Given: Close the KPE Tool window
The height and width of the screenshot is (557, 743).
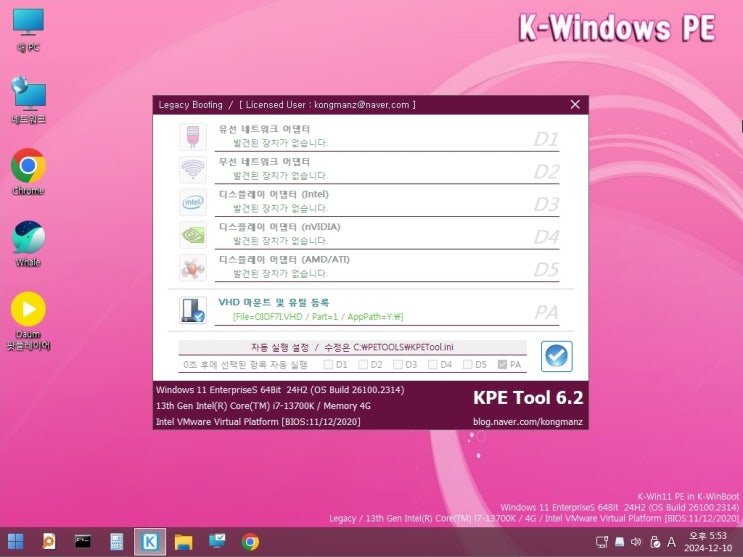Looking at the screenshot, I should [x=575, y=104].
